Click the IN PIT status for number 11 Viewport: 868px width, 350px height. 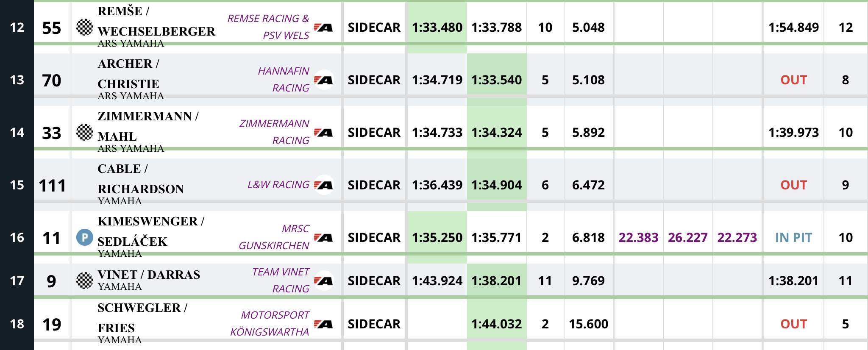tap(794, 237)
